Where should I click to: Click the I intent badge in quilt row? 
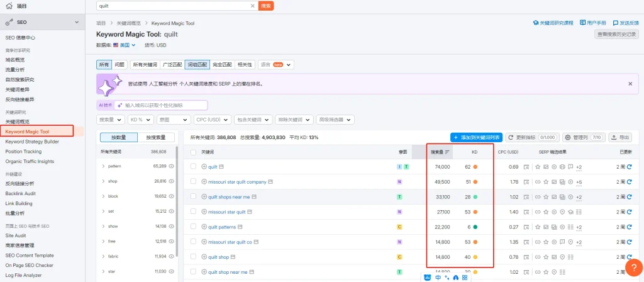pyautogui.click(x=399, y=167)
